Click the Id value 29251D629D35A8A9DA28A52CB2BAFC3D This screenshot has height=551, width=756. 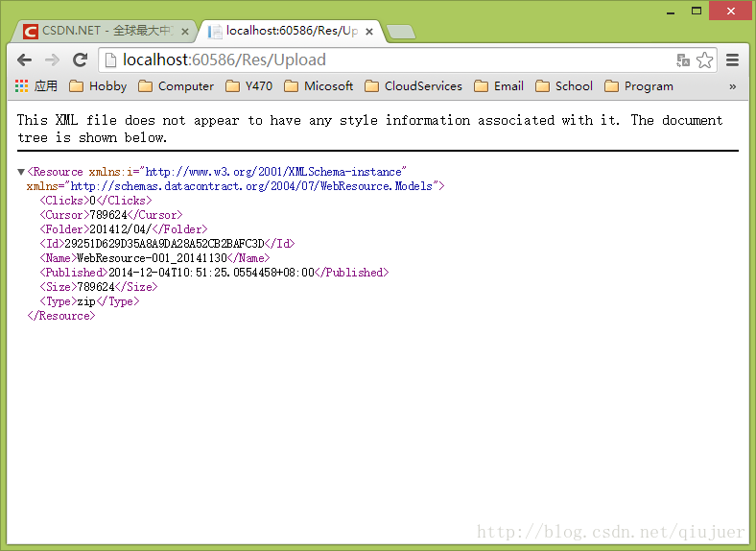point(164,244)
